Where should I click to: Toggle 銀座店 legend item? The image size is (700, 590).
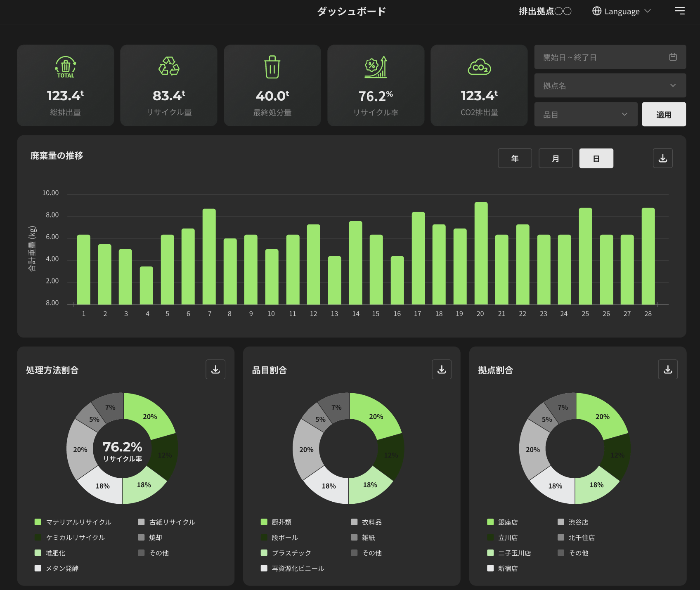tap(502, 522)
